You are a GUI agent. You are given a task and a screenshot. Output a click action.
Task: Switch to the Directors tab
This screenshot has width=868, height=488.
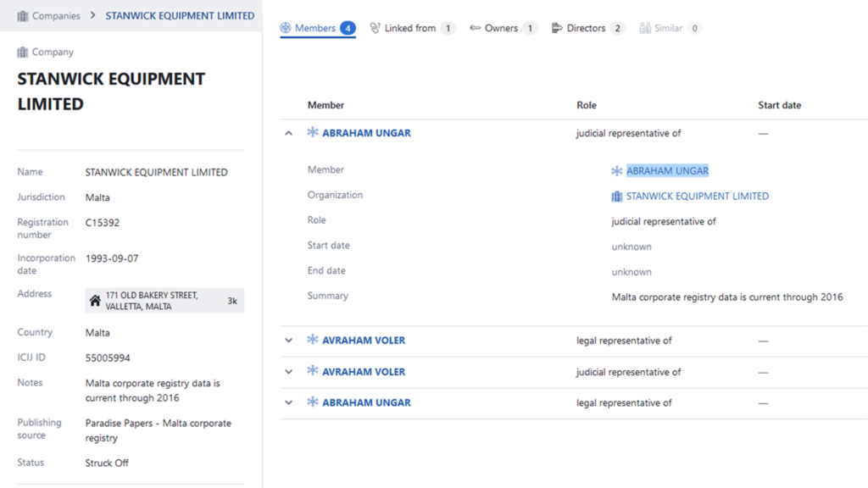coord(588,28)
